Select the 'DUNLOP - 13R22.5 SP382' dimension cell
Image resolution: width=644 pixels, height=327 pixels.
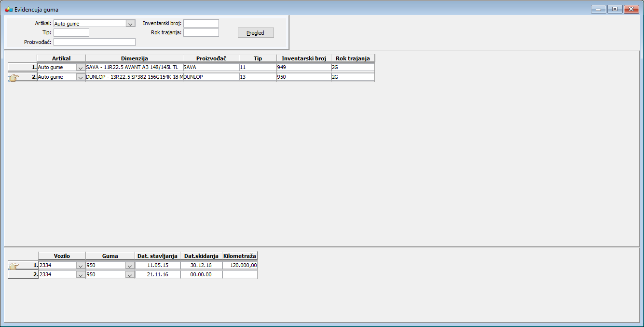pos(135,77)
